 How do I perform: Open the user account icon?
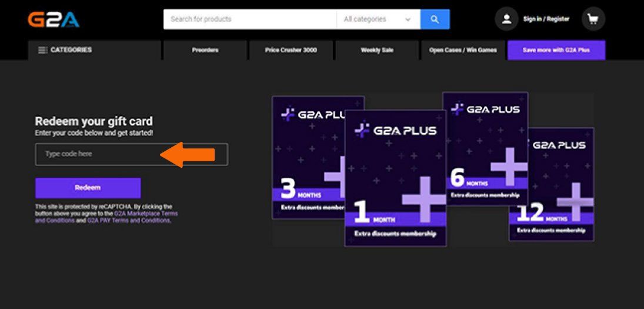click(506, 19)
